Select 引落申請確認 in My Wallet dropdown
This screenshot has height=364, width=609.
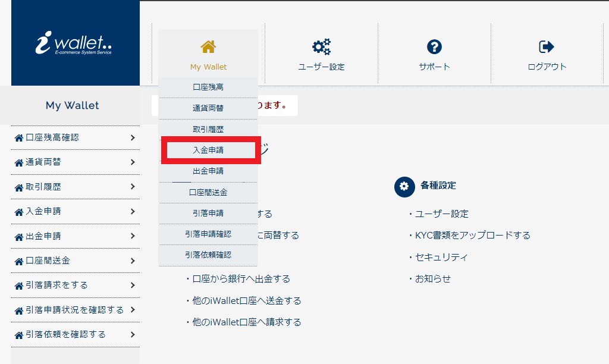click(208, 234)
